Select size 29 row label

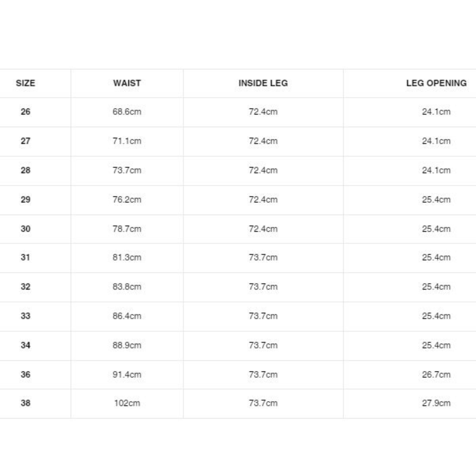[x=25, y=200]
